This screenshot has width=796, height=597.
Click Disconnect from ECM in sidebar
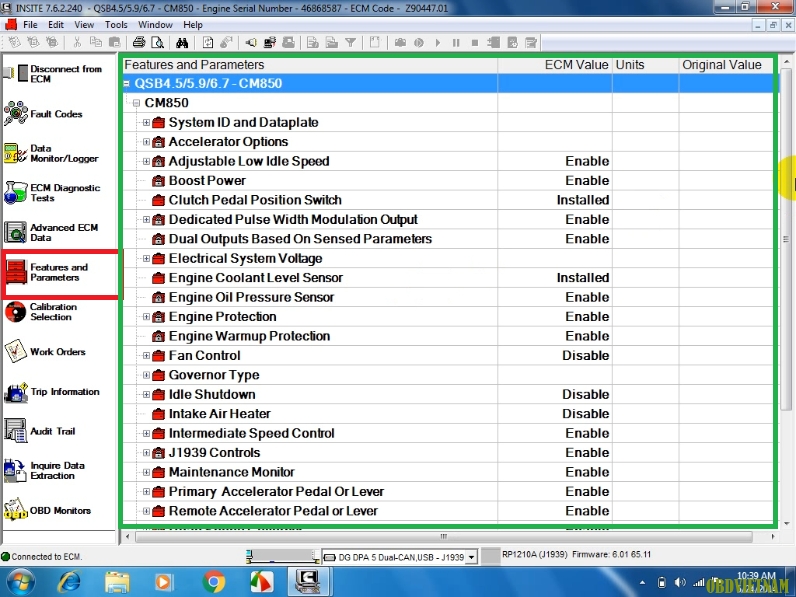click(x=58, y=74)
